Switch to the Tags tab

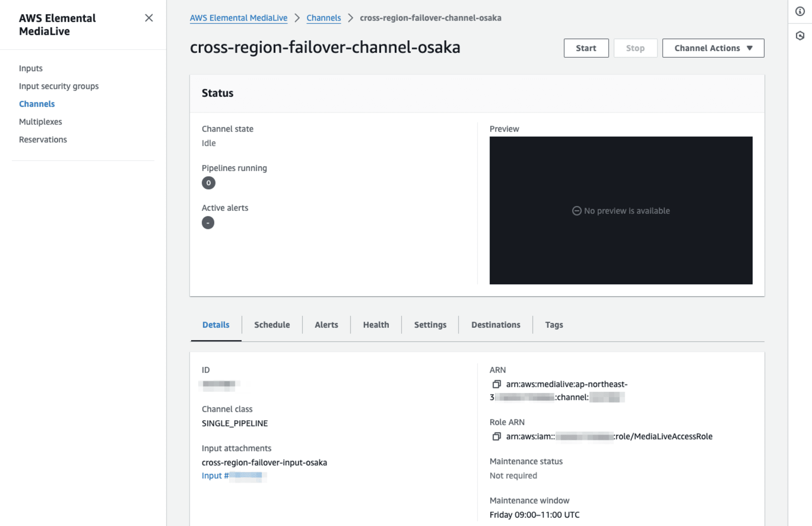coord(554,325)
